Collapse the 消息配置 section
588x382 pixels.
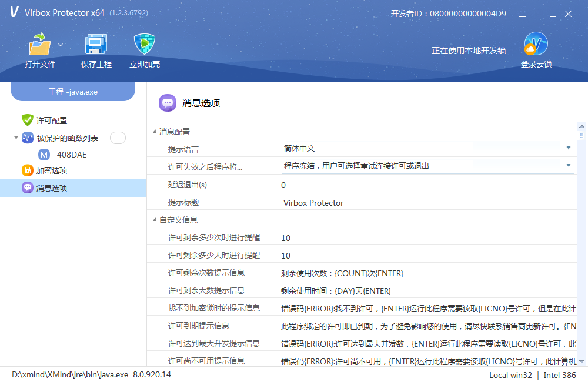(155, 131)
